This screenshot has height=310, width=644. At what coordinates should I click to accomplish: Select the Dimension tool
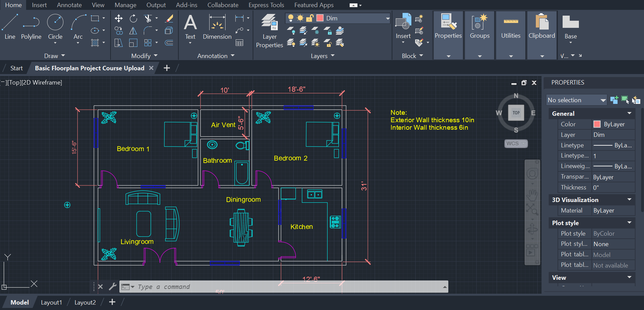click(217, 27)
